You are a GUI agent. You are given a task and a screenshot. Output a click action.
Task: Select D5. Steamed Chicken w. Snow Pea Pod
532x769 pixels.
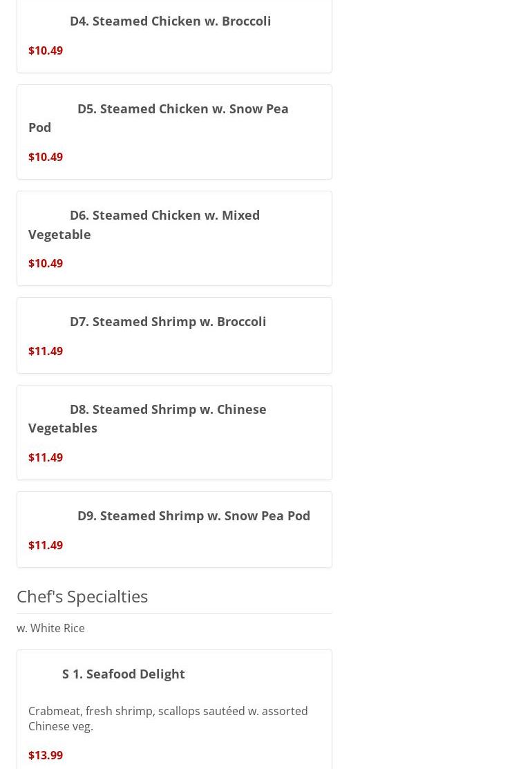(182, 109)
